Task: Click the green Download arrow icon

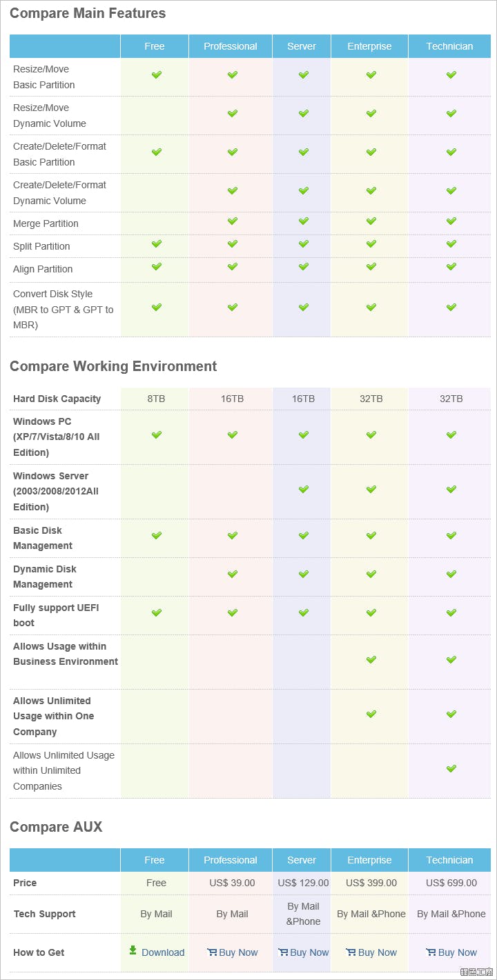Action: 133,950
